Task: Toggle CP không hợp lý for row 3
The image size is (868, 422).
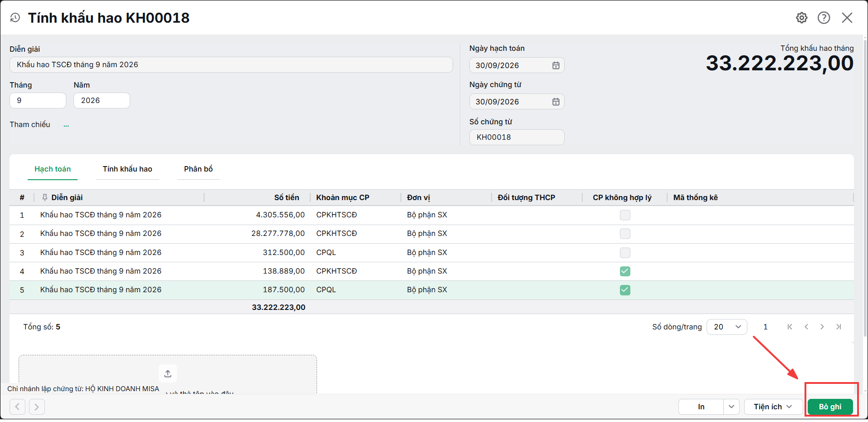Action: 625,253
